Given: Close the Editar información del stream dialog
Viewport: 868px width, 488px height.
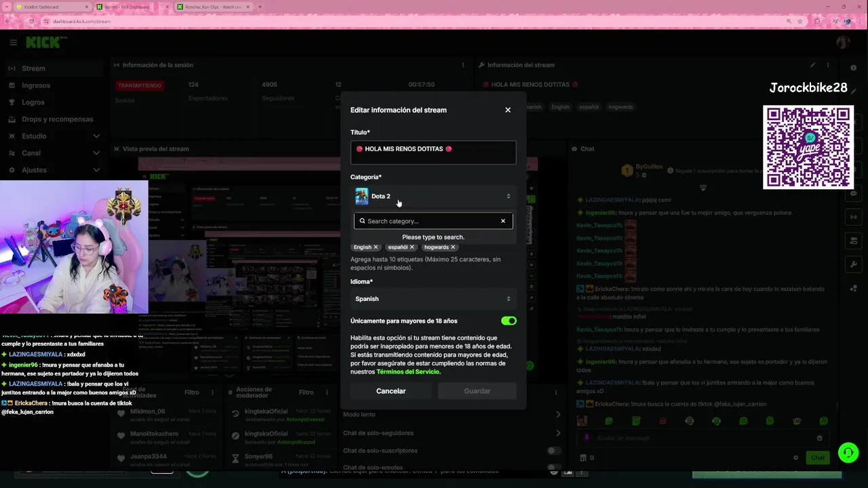Looking at the screenshot, I should (x=508, y=110).
